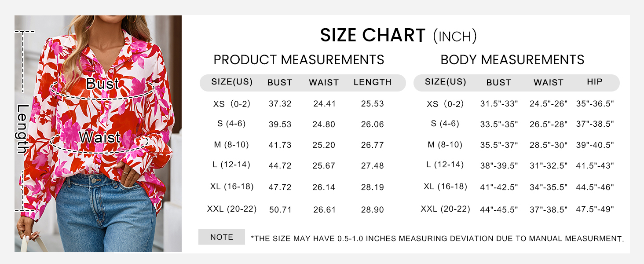The image size is (644, 264).
Task: Click the S (4-6) row label in body measurements
Action: (445, 124)
